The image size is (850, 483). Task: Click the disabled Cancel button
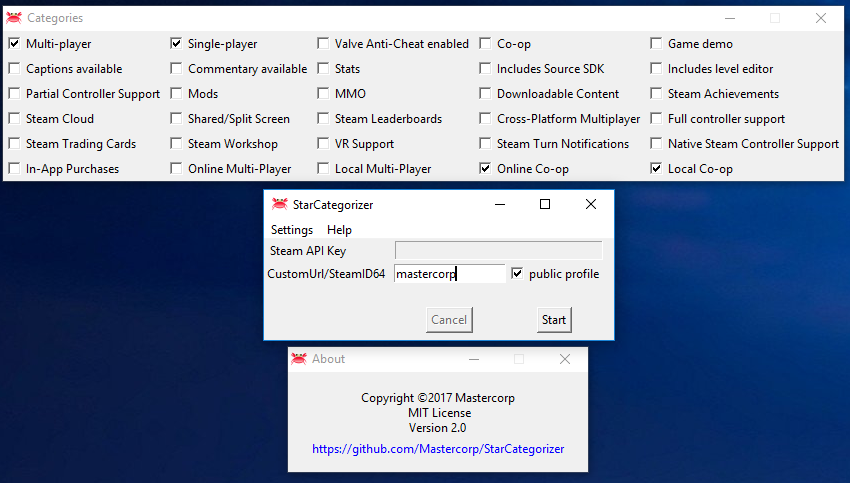(449, 320)
